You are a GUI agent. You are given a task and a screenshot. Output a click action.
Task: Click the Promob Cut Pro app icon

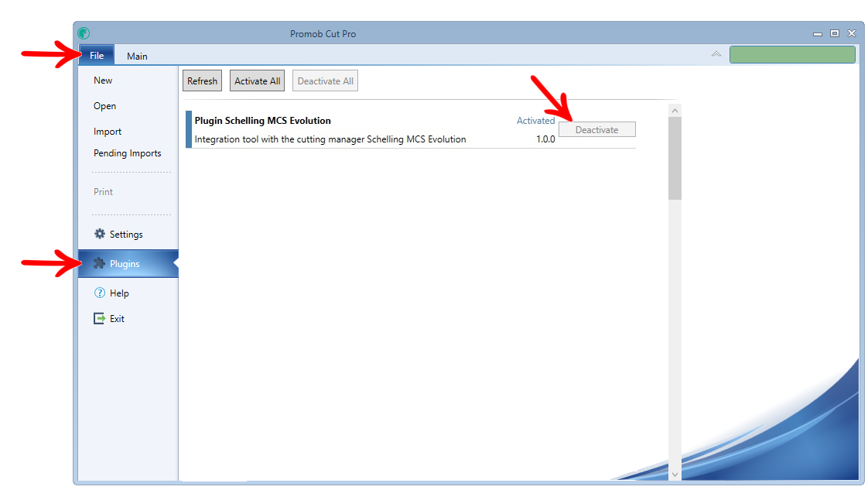pyautogui.click(x=84, y=33)
